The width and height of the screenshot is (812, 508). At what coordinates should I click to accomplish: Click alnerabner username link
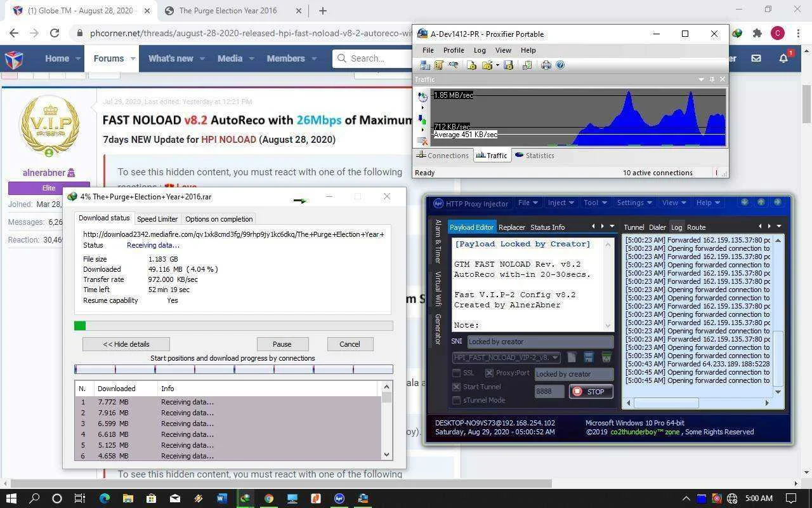[44, 172]
